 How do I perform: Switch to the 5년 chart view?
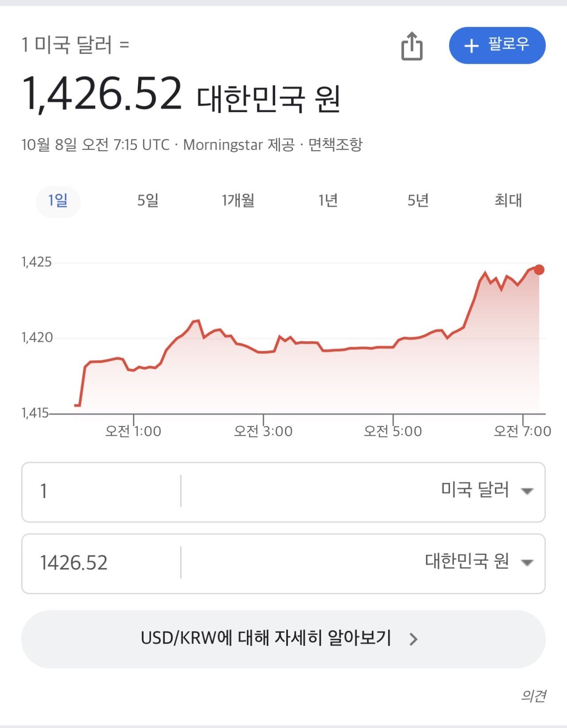[418, 201]
